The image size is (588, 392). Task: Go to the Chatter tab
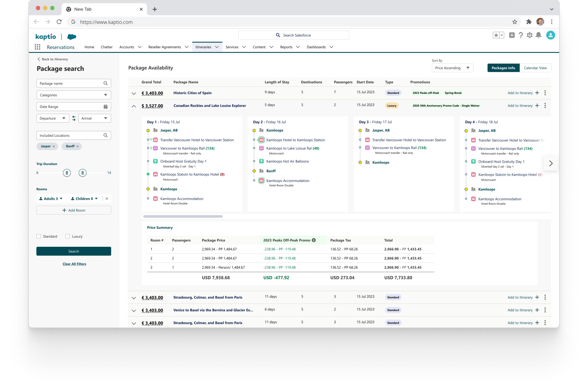click(x=107, y=47)
